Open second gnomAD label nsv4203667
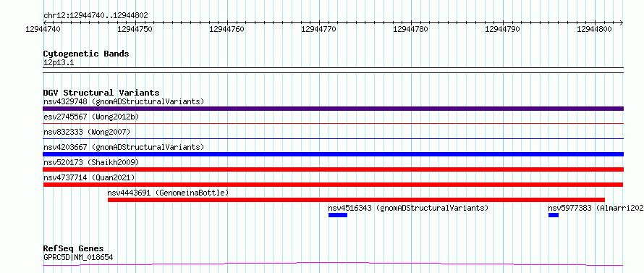 [x=123, y=147]
